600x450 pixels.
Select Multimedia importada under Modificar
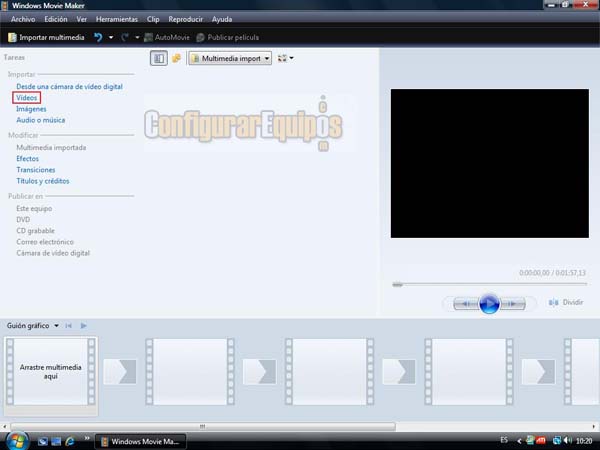tap(51, 147)
